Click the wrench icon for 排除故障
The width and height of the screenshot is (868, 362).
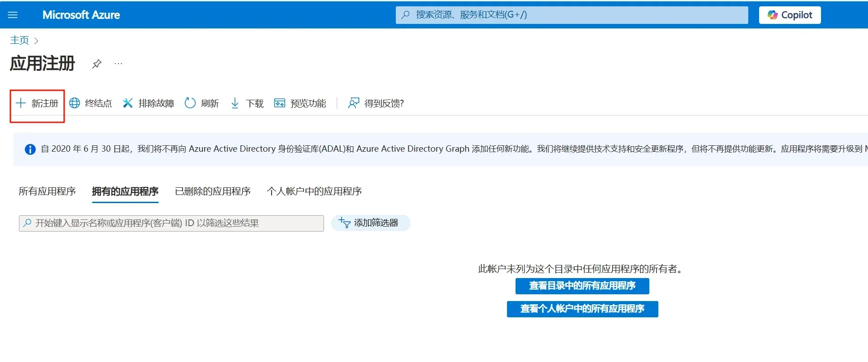tap(128, 103)
